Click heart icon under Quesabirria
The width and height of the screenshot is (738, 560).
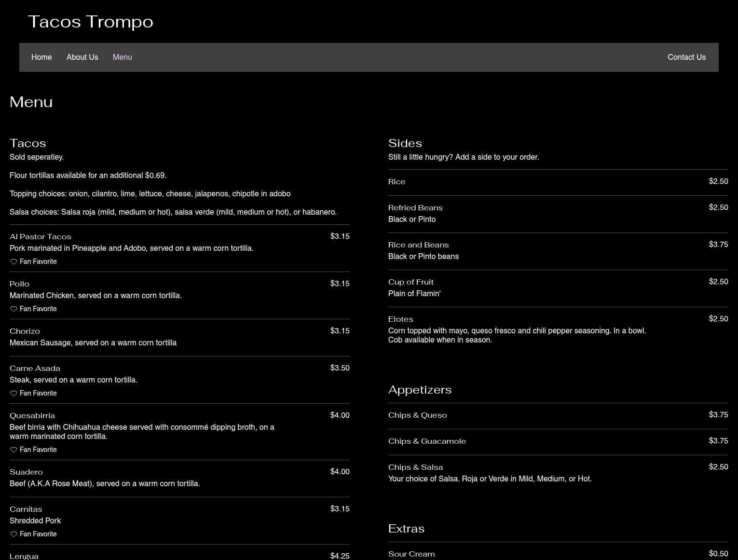click(14, 450)
